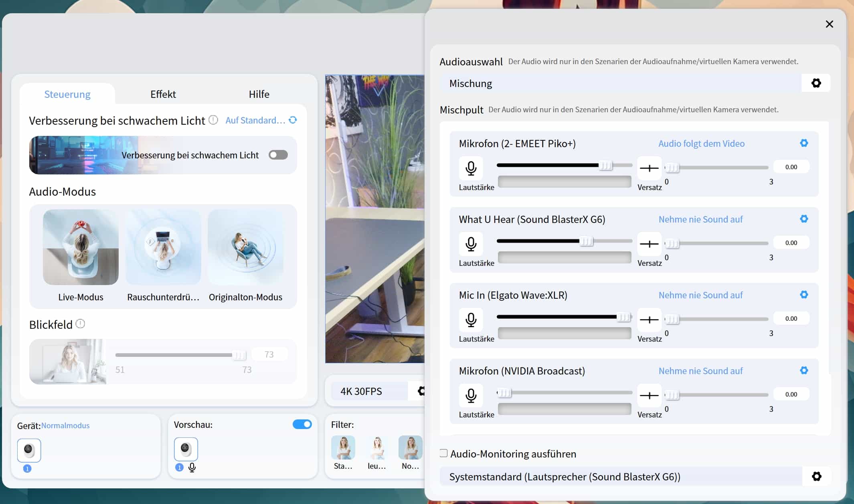Click the Audio folgt dem Video link
The image size is (854, 504).
pos(701,144)
